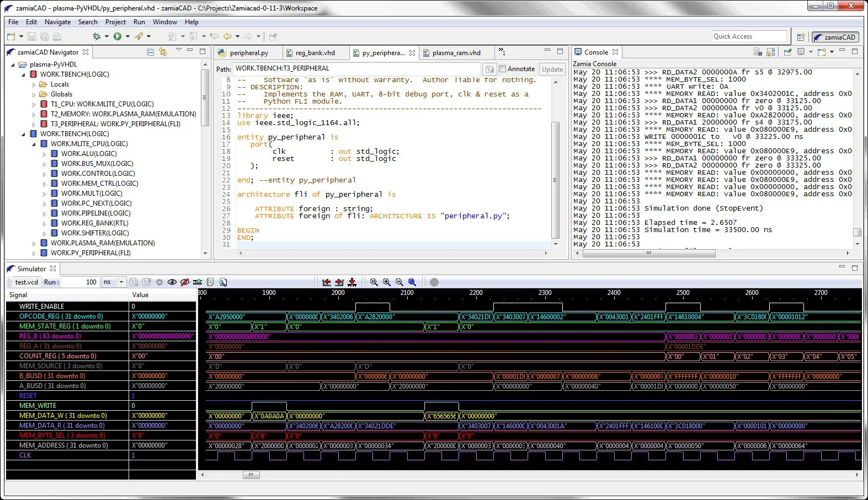Screen dimensions: 868x500
Task: Click the Debug bug icon in toolbar
Action: (x=97, y=36)
